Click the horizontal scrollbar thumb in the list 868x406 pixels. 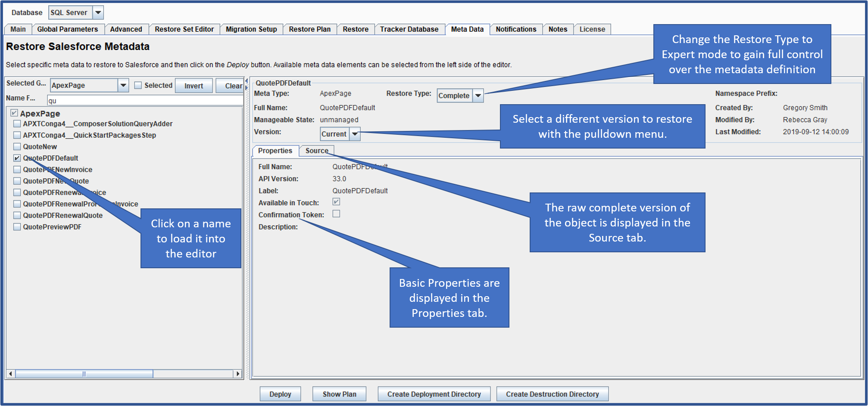(x=84, y=374)
